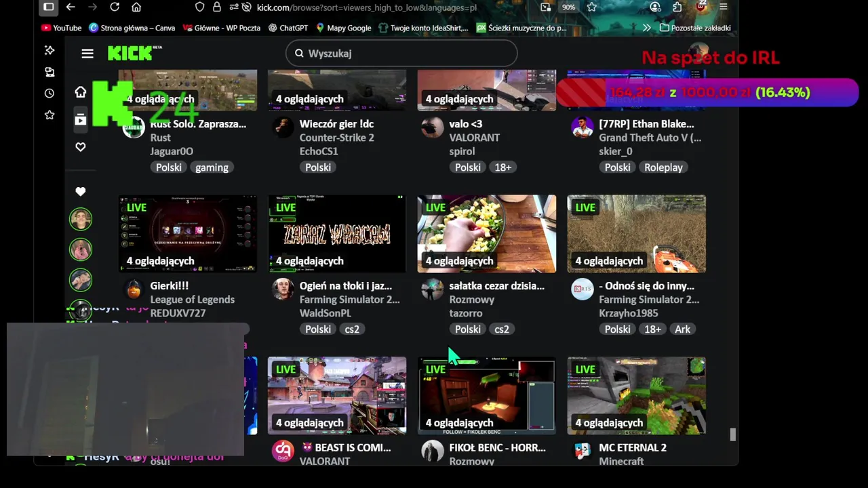The width and height of the screenshot is (868, 488).
Task: Open Krzayho1985 Farming Simulator stream thumbnail
Action: [637, 234]
